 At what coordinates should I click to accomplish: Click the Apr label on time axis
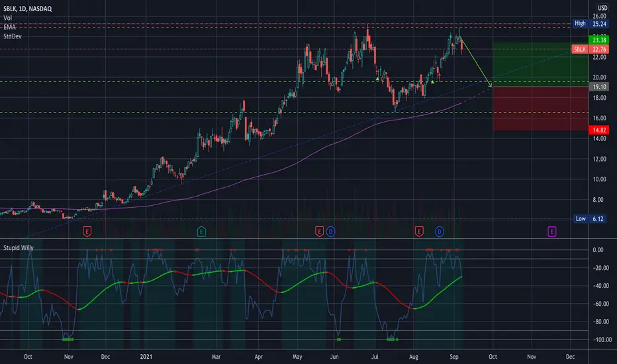tap(258, 357)
